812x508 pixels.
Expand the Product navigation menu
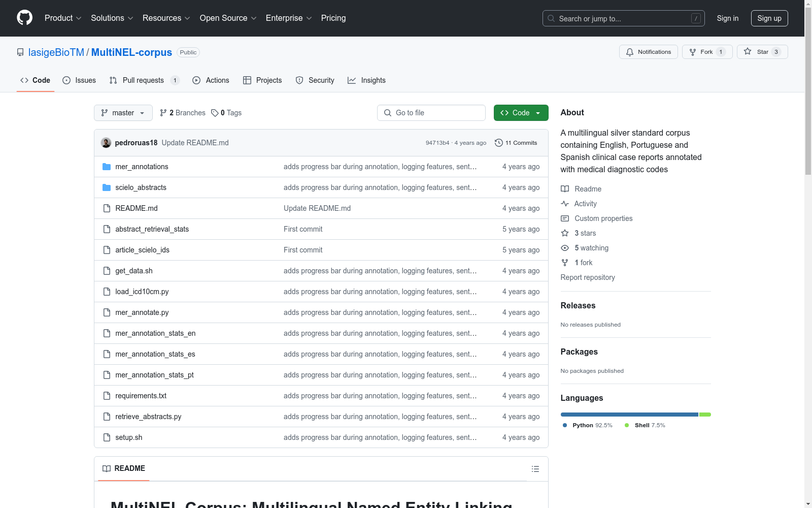pos(63,18)
